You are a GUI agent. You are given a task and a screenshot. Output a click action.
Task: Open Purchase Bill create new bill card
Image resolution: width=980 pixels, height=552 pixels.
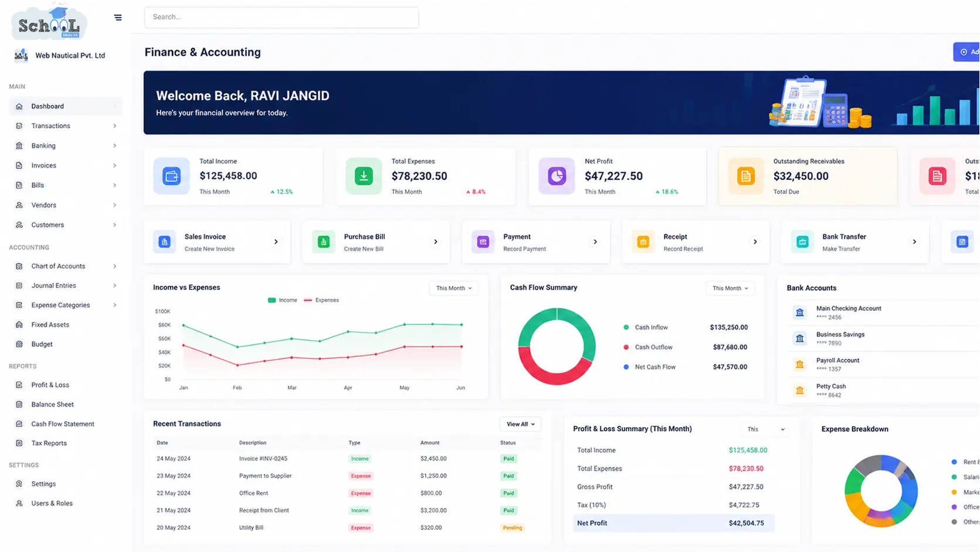(377, 242)
